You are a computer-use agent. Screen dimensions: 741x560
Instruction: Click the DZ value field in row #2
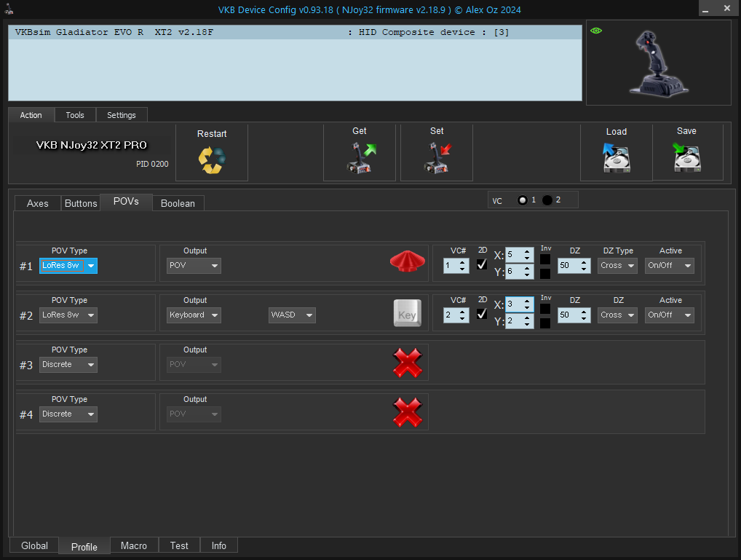point(574,315)
